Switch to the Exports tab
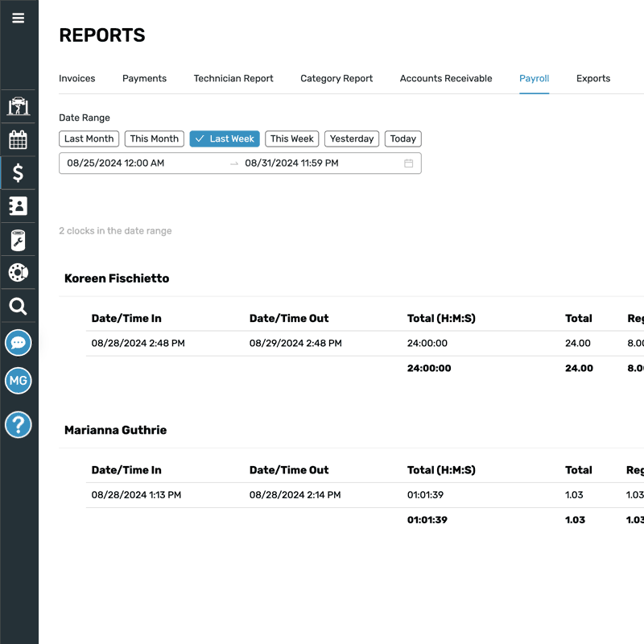Image resolution: width=644 pixels, height=644 pixels. pos(593,78)
